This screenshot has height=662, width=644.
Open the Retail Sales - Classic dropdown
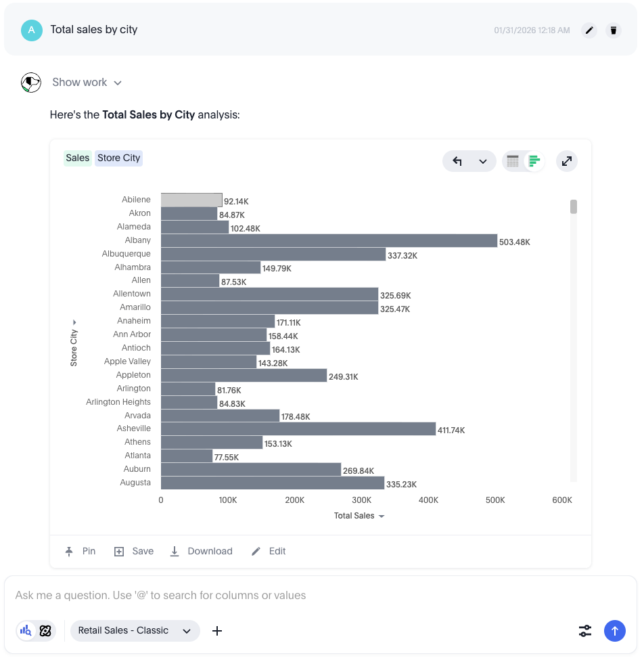pyautogui.click(x=135, y=631)
